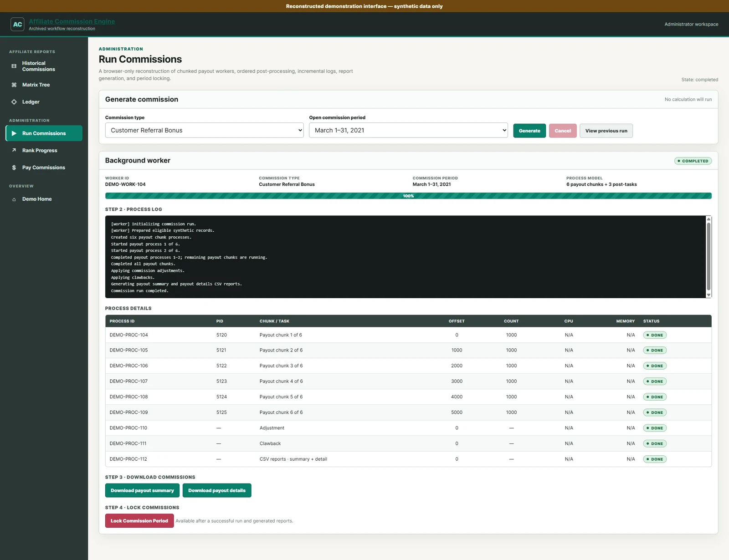
Task: Click the COMPLETED status badge
Action: pos(693,161)
